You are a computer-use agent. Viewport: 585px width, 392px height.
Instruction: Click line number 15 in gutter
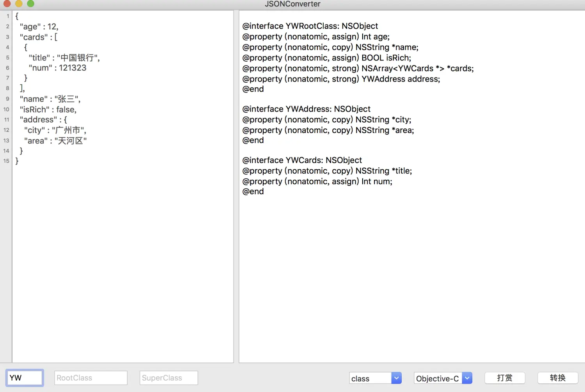click(x=6, y=161)
